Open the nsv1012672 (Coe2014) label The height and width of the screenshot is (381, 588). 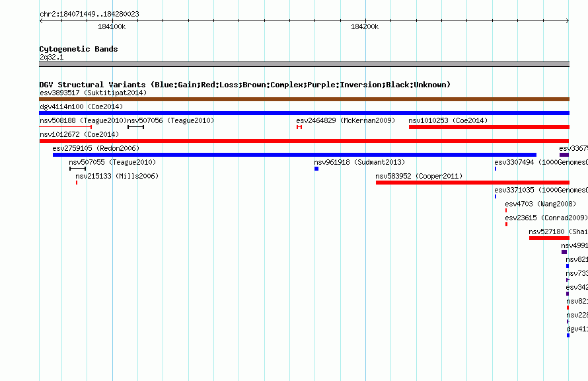coord(79,134)
